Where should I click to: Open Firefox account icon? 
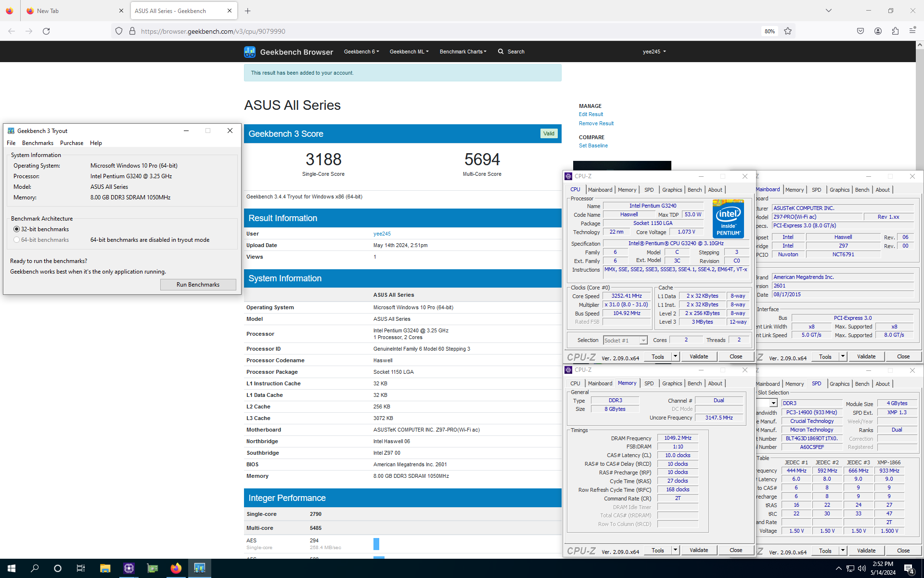coord(878,31)
